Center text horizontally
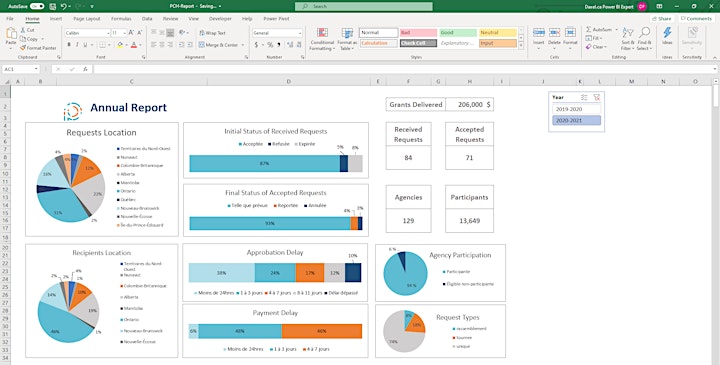The height and width of the screenshot is (365, 720). tap(162, 45)
